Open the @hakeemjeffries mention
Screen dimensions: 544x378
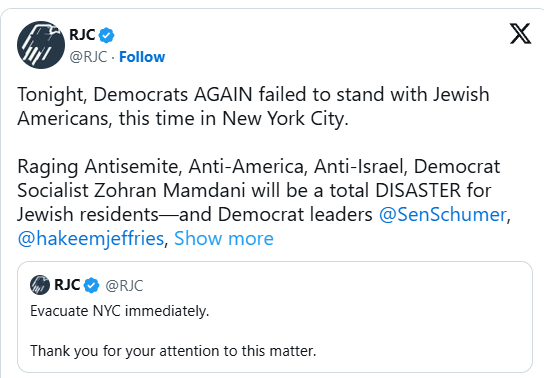pyautogui.click(x=91, y=239)
